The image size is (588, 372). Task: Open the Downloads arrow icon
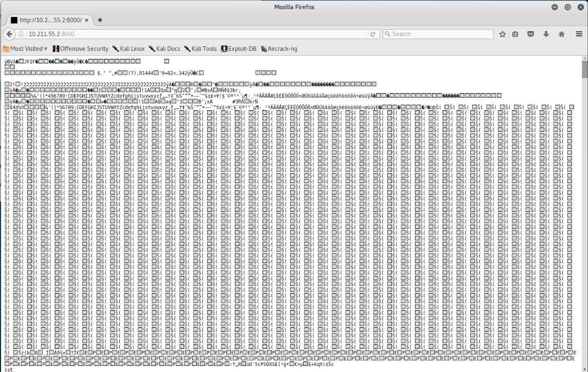(x=546, y=34)
